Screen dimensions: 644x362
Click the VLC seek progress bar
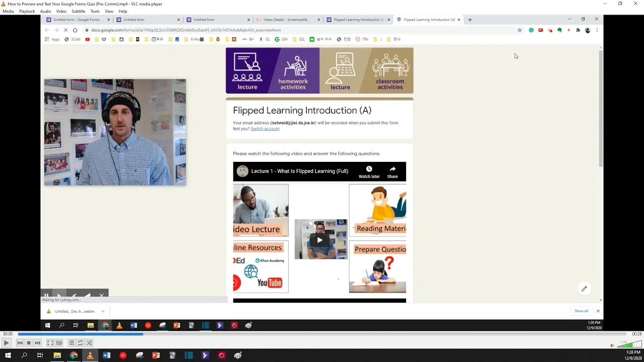322,334
